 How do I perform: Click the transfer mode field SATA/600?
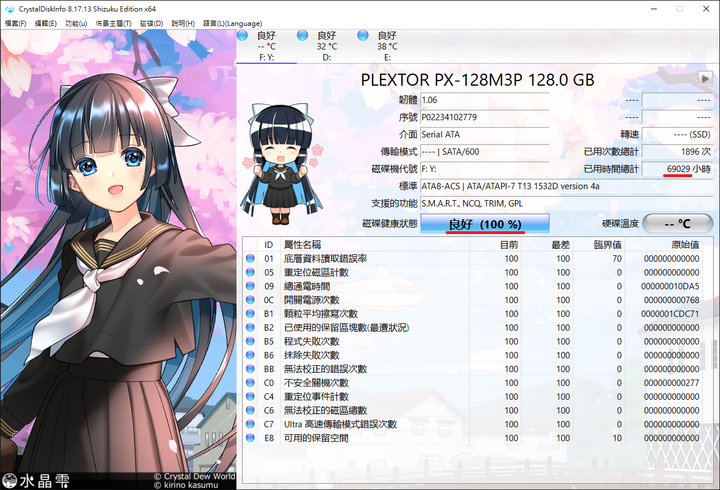point(484,152)
